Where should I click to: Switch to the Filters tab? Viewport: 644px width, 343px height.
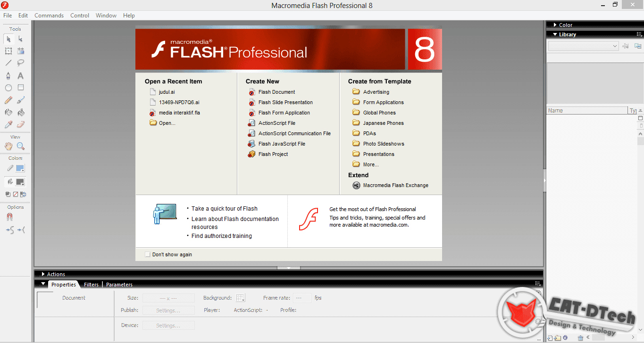pyautogui.click(x=91, y=284)
